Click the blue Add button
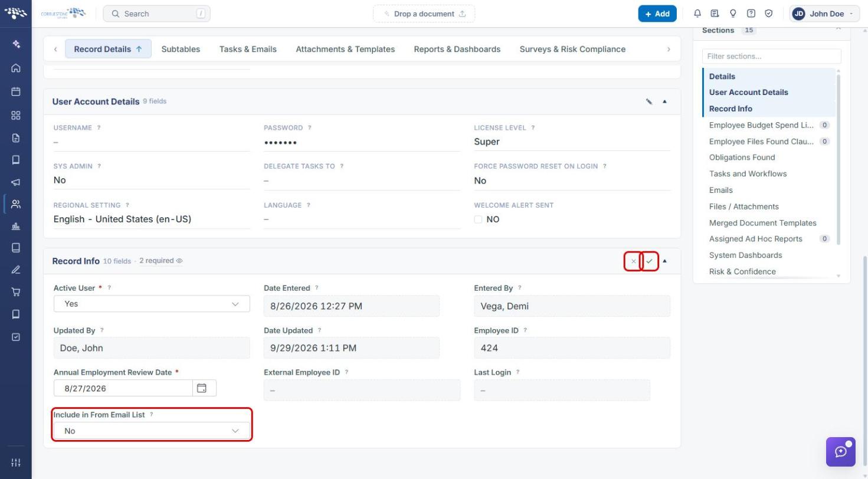The height and width of the screenshot is (479, 868). click(x=657, y=14)
